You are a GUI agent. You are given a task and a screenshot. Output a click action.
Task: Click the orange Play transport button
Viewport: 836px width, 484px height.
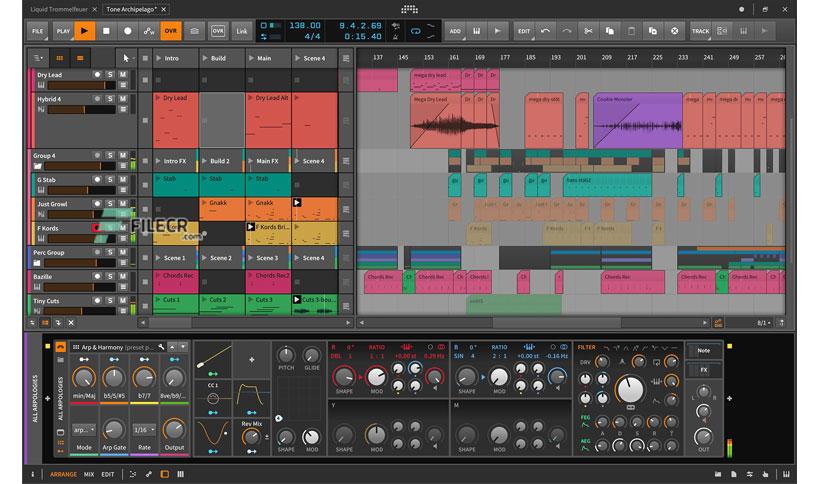click(84, 31)
